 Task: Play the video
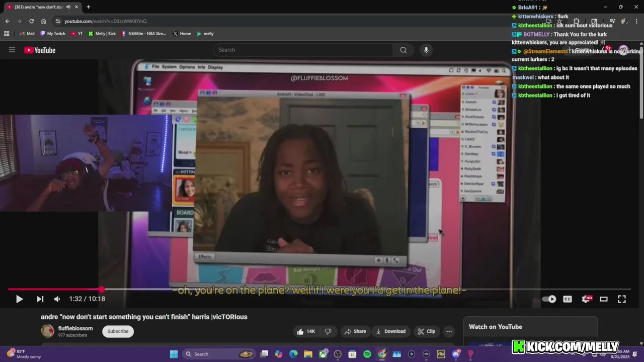click(19, 299)
